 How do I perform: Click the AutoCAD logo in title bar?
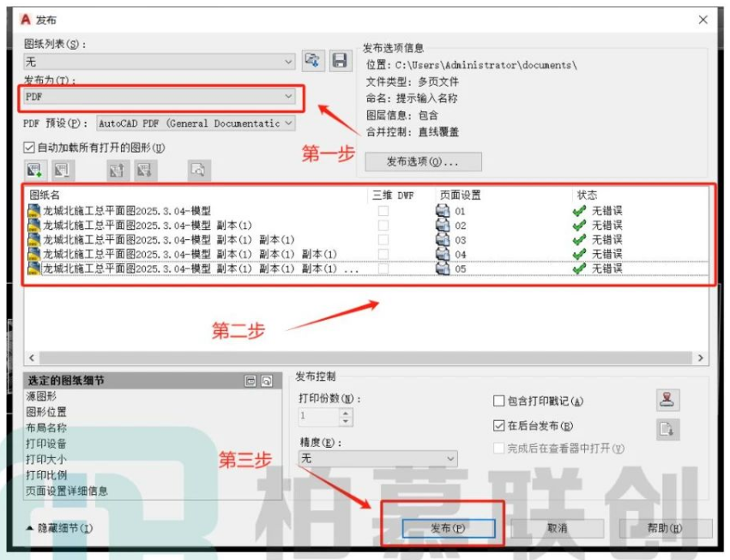(26, 20)
